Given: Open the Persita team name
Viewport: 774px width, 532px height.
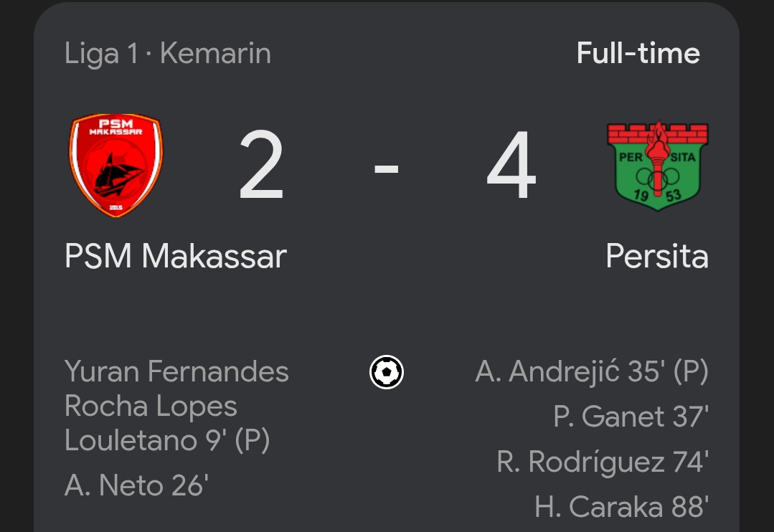Looking at the screenshot, I should 656,256.
